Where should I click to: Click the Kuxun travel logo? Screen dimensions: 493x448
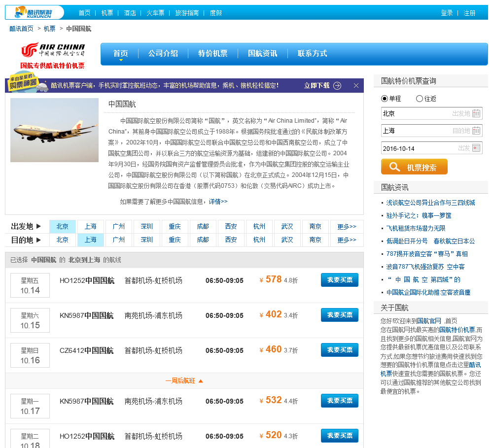(x=34, y=13)
